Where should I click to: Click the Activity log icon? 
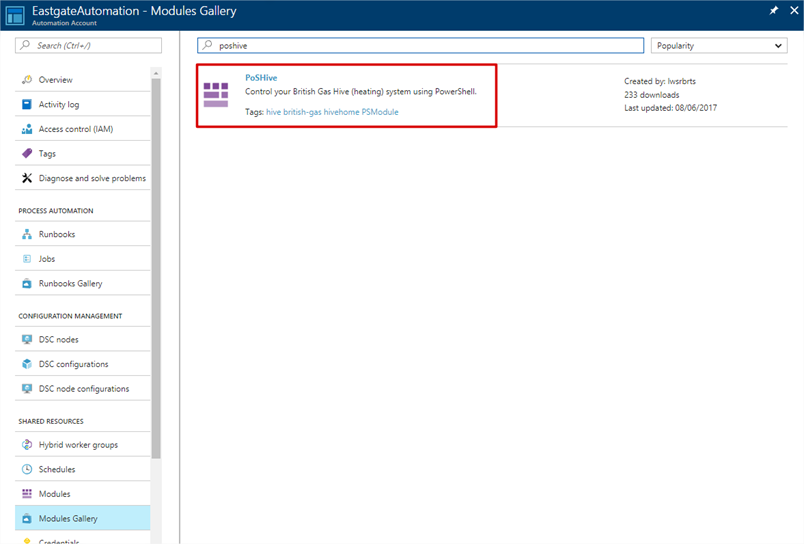click(27, 104)
